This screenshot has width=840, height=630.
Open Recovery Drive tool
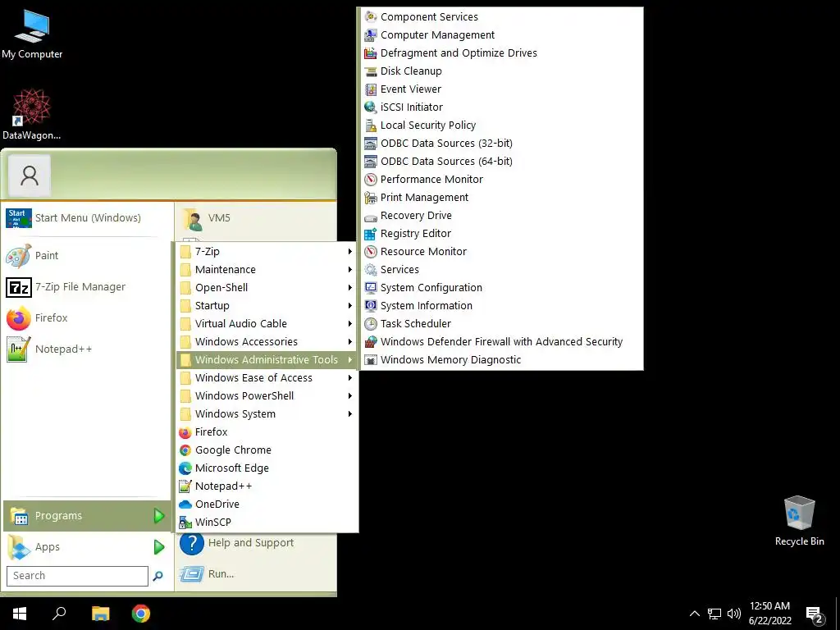tap(501, 216)
